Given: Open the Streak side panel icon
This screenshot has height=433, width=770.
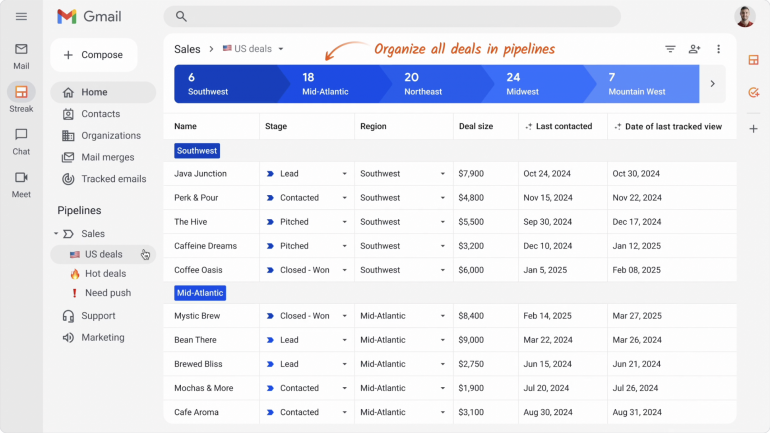Looking at the screenshot, I should 753,60.
